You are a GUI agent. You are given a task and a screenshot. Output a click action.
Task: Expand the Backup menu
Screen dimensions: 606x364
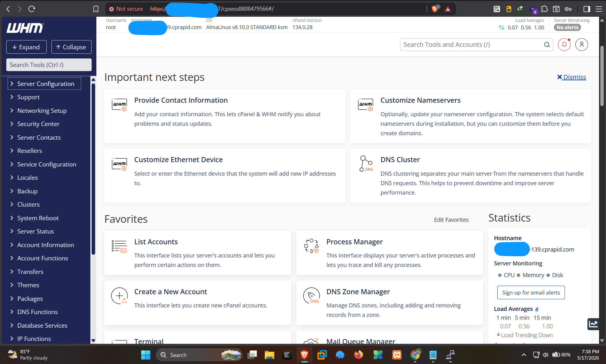coord(27,191)
